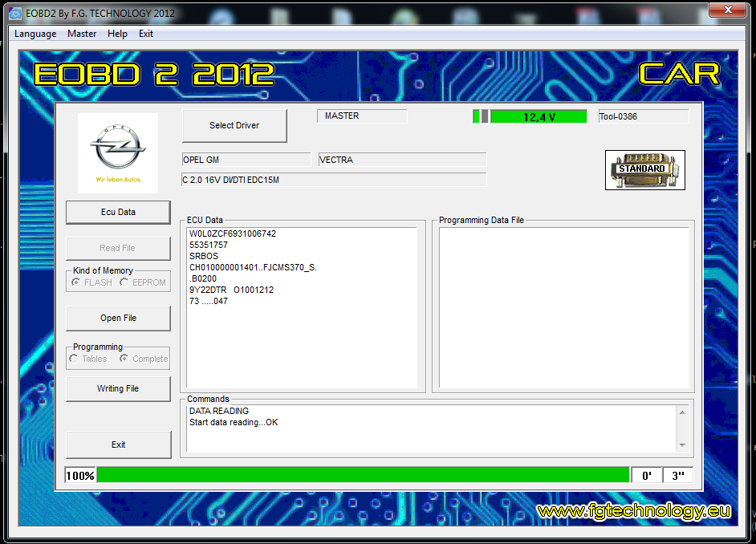Viewport: 756px width, 544px height.
Task: Click the Tool-0386 field
Action: 644,116
